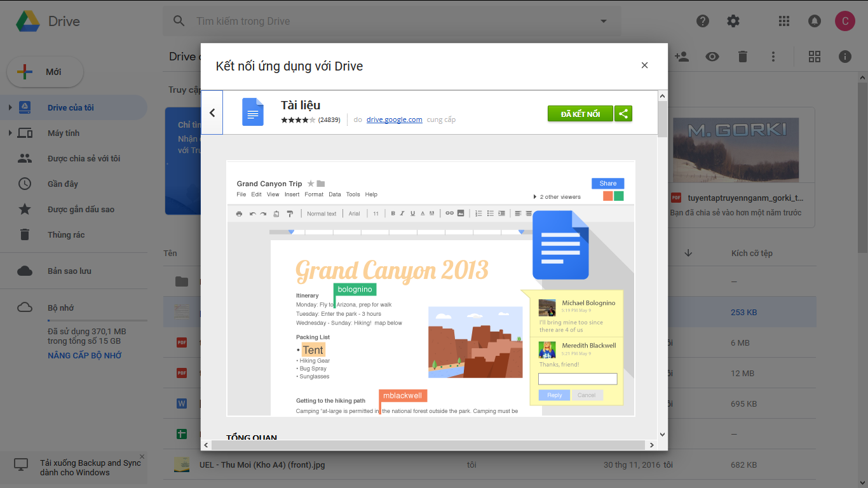Click dialog vertical scrollbar up arrow

(x=662, y=96)
